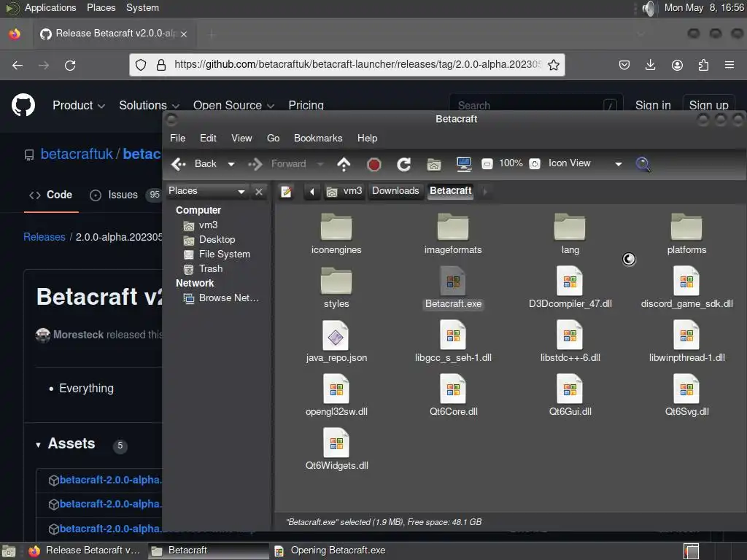Open the View menu

[x=241, y=138]
